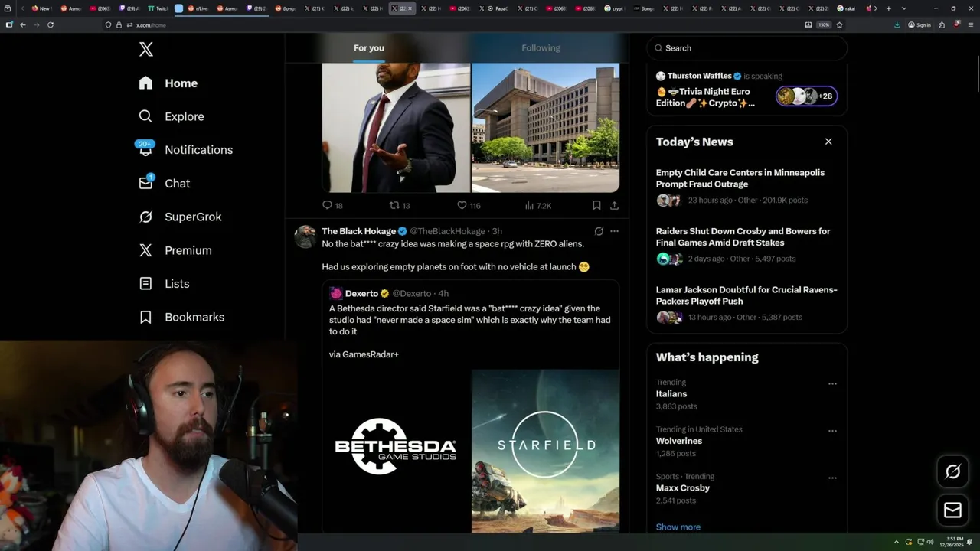Viewport: 980px width, 551px height.
Task: Click the +28 listeners avatars badge
Action: pyautogui.click(x=806, y=96)
